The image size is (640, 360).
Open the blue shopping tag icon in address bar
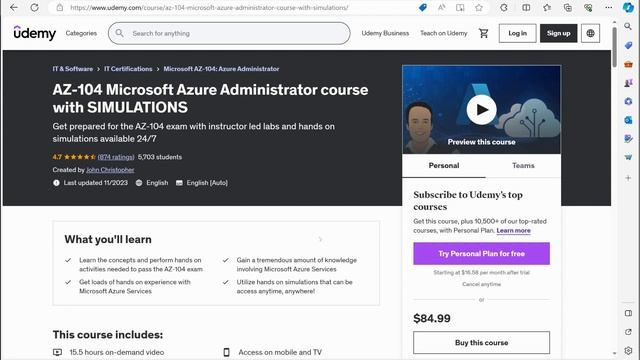pyautogui.click(x=423, y=7)
